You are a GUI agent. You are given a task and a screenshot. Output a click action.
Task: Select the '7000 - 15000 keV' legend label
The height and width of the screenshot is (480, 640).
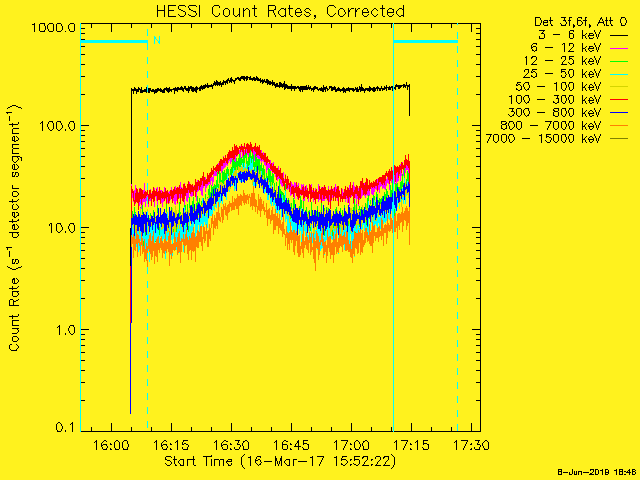[544, 138]
